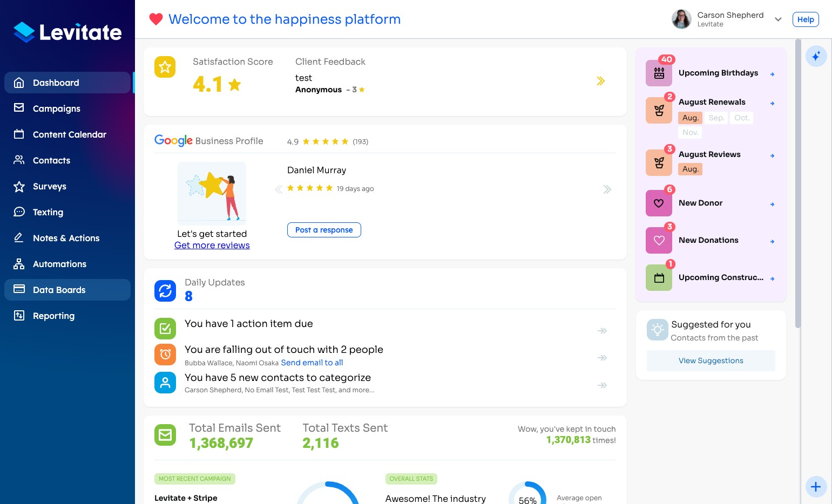Click the MOST RECENT CAMPAIGN tag

[195, 479]
